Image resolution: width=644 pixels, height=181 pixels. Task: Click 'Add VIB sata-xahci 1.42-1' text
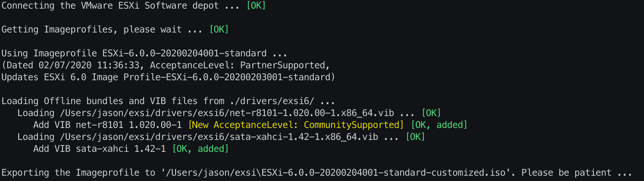tap(99, 149)
